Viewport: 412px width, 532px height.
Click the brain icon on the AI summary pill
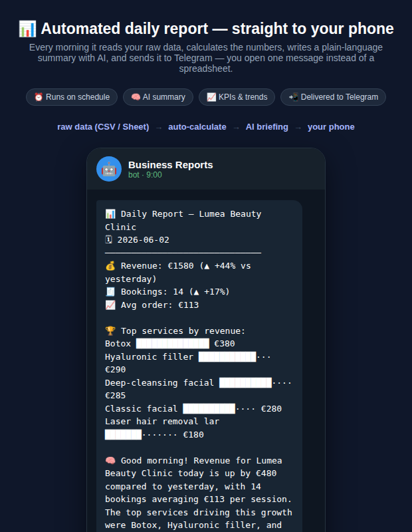tap(136, 97)
